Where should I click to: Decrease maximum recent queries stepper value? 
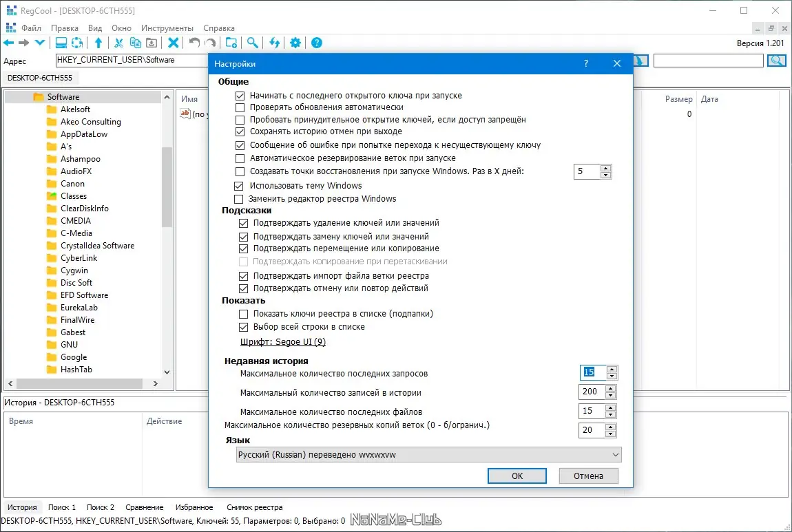[612, 376]
